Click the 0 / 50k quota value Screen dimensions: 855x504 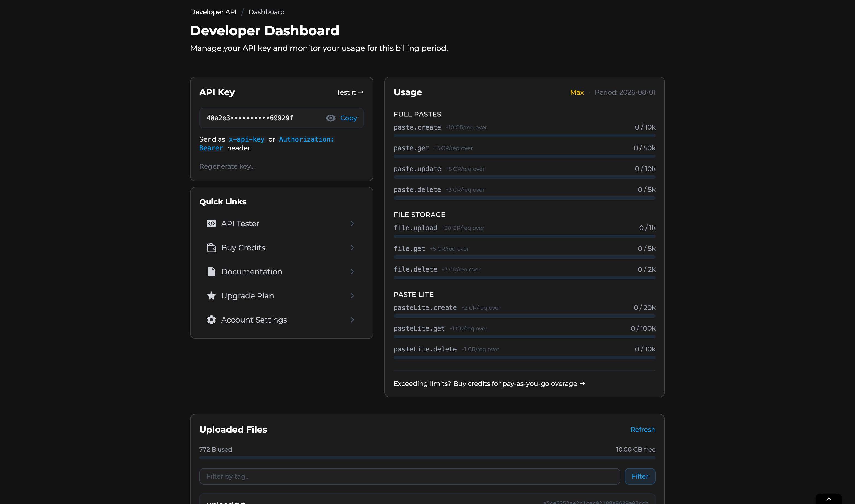(x=644, y=148)
